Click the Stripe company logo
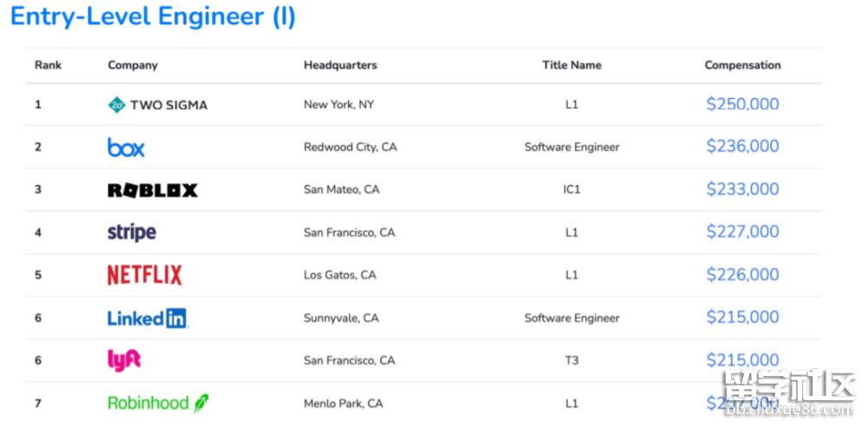This screenshot has width=868, height=428. 132,232
